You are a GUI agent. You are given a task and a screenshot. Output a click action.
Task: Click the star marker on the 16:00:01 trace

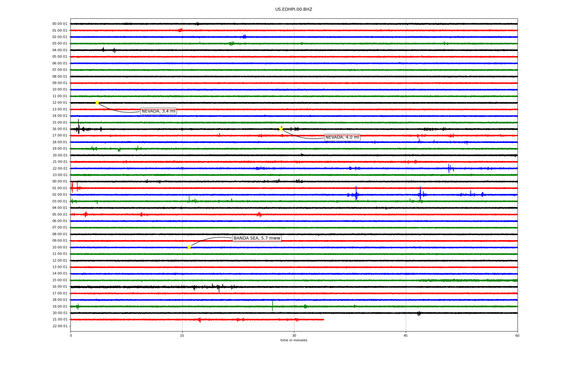pos(281,129)
